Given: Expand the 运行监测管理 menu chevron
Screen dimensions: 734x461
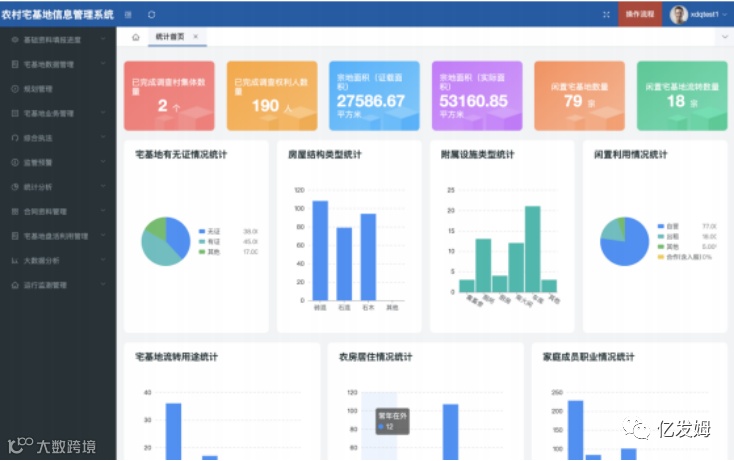Looking at the screenshot, I should pos(103,285).
